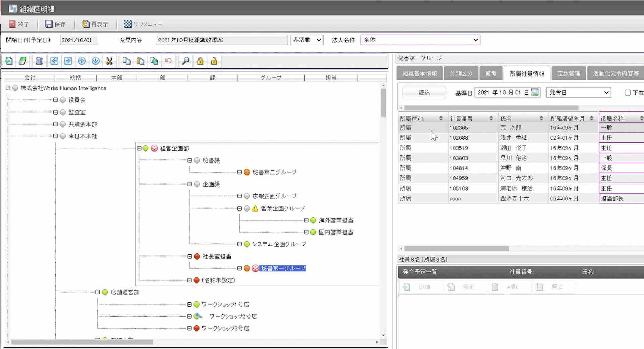Click the copy icon in tree toolbar
This screenshot has height=349, width=644.
(x=126, y=61)
